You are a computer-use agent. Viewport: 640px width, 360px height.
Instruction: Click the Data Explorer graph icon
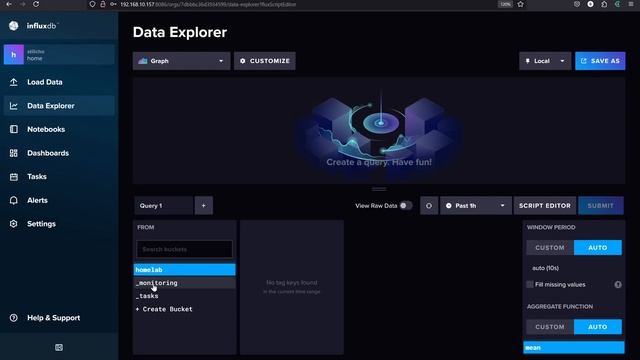(13, 106)
